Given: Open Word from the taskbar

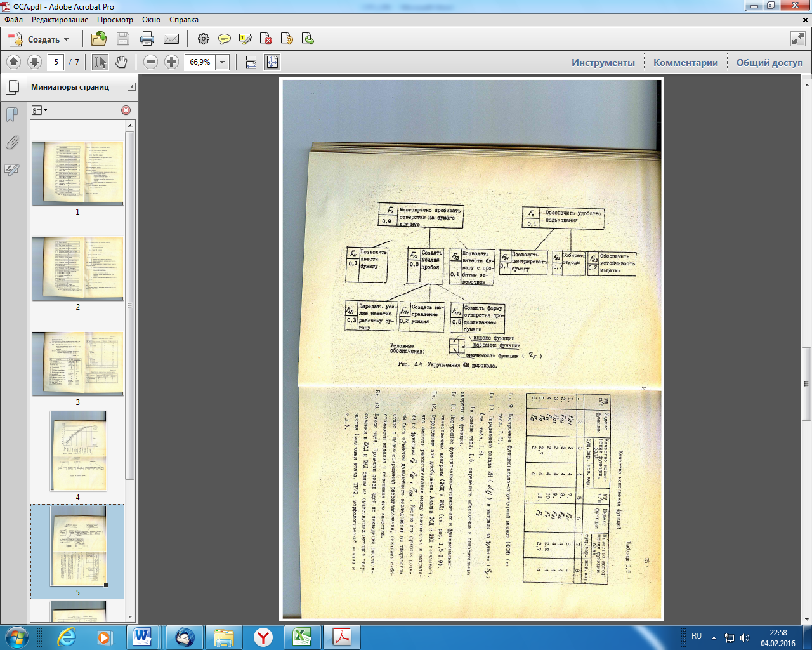Looking at the screenshot, I should pyautogui.click(x=143, y=637).
